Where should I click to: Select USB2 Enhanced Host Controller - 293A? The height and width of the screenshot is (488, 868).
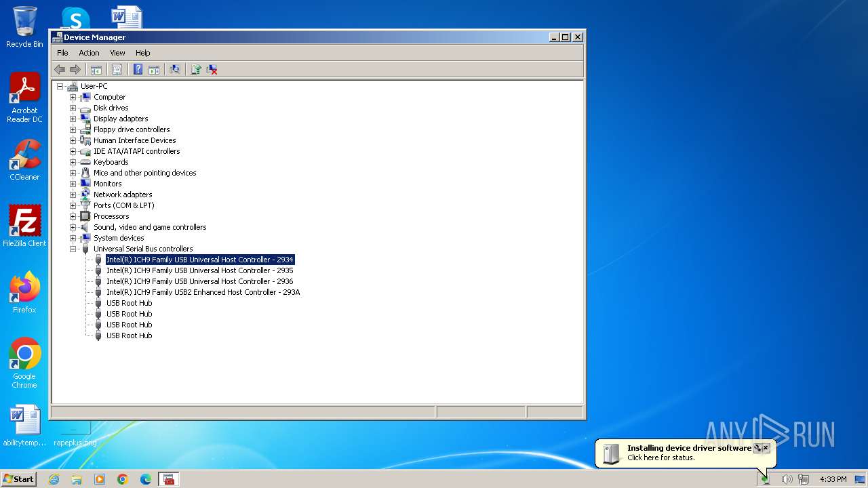point(203,292)
